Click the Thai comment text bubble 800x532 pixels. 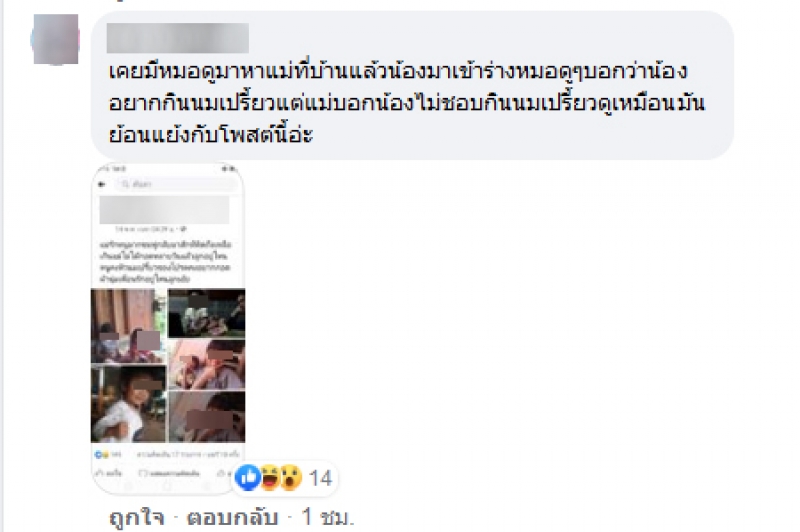pos(412,86)
